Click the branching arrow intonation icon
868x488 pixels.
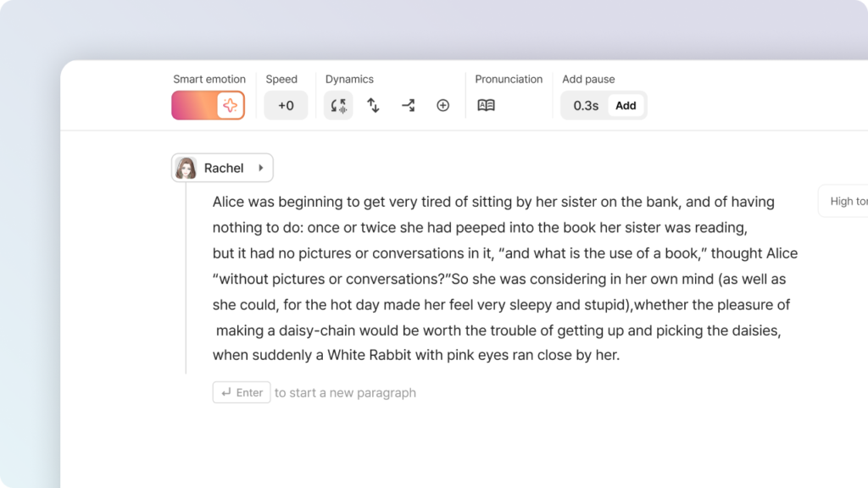[x=408, y=105]
